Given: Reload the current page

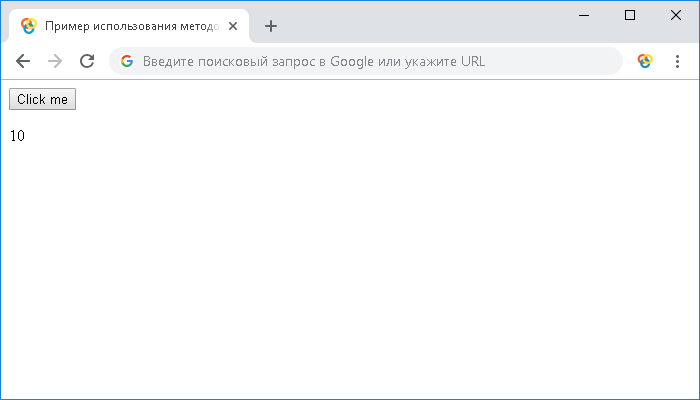Looking at the screenshot, I should tap(87, 61).
